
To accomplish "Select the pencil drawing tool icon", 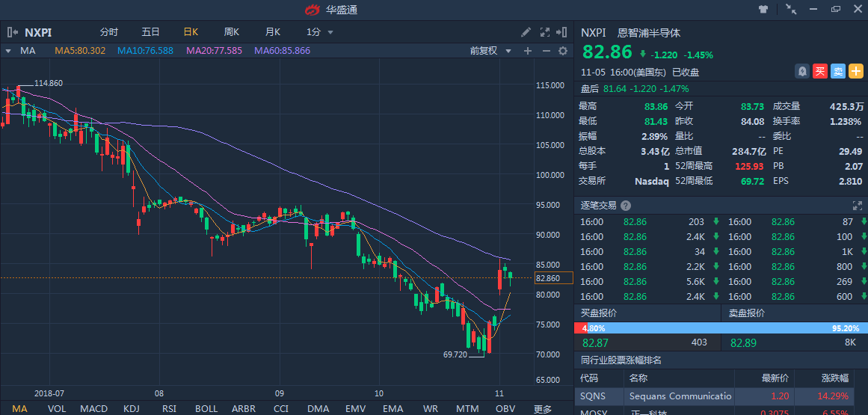I will coord(526,32).
